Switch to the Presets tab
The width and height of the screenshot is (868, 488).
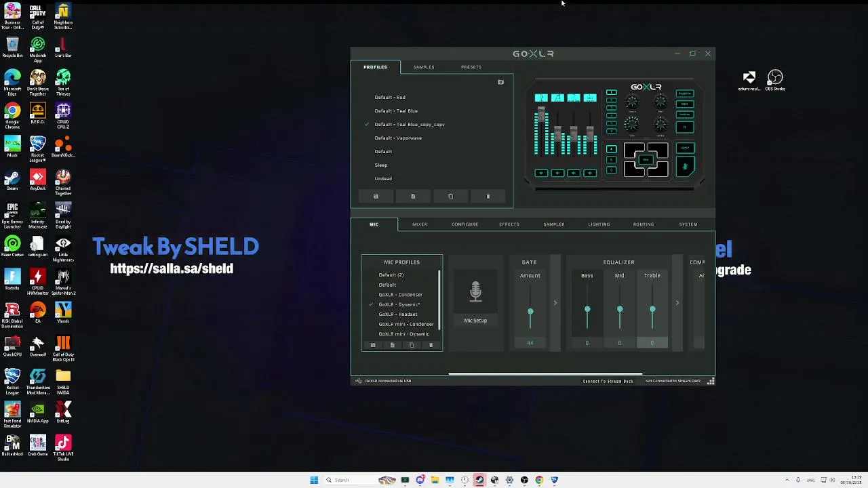pos(471,67)
